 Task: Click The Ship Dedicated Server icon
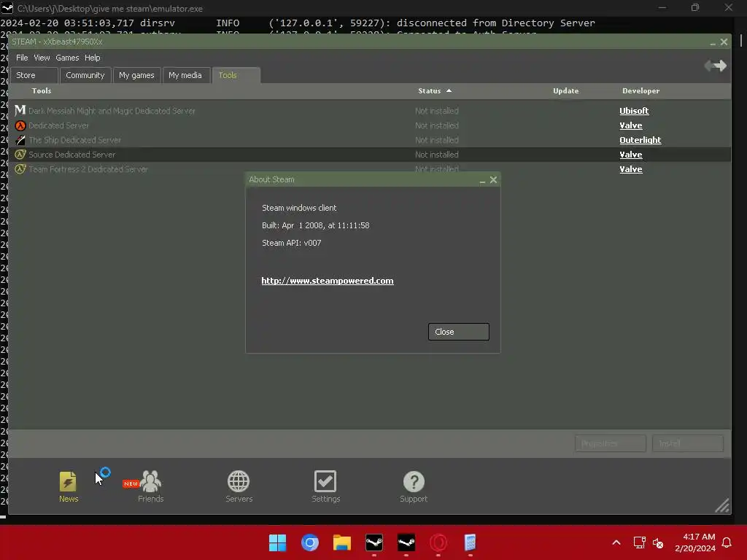[20, 140]
